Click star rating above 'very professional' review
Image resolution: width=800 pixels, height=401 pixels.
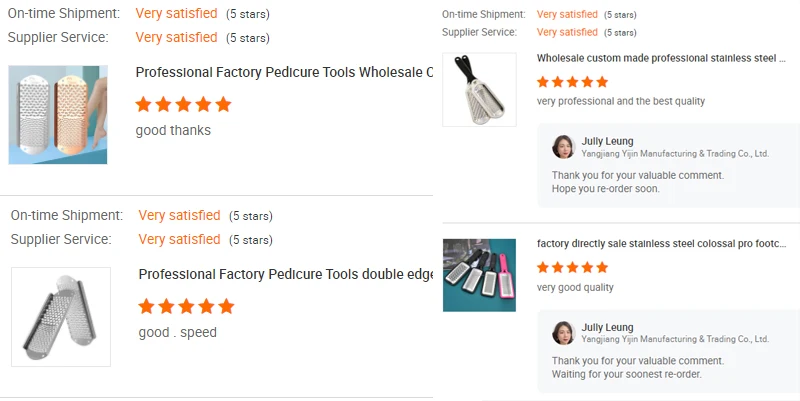point(572,82)
